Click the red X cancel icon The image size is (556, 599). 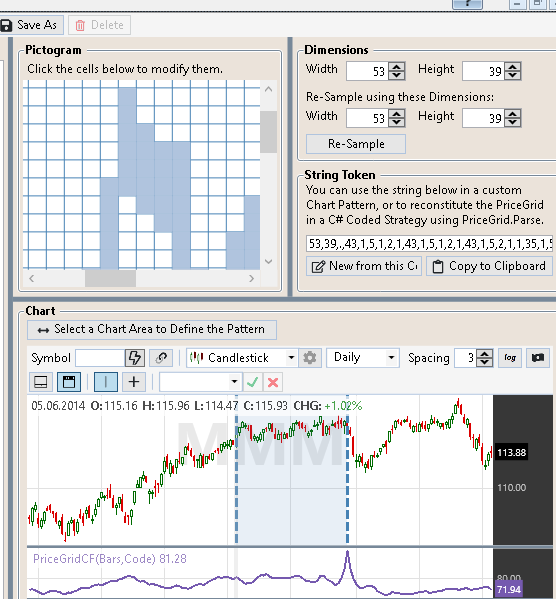pyautogui.click(x=273, y=382)
